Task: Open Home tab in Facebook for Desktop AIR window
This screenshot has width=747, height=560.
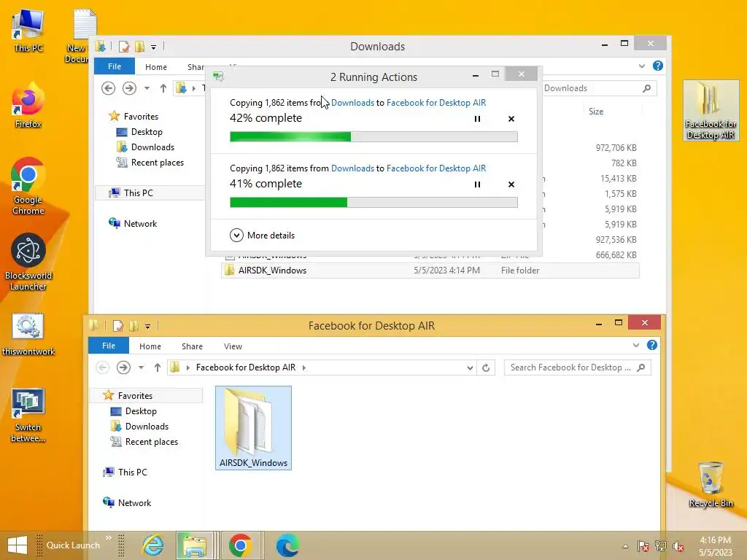Action: tap(150, 346)
